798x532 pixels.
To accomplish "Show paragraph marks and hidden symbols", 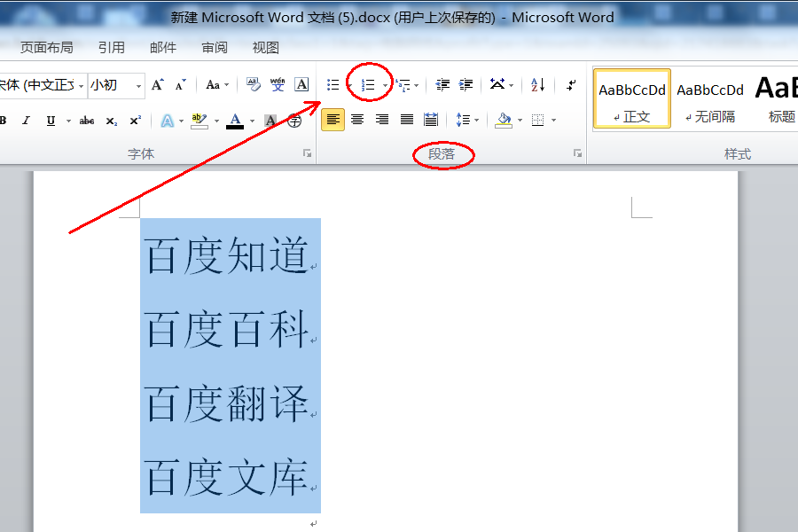I will [x=571, y=84].
